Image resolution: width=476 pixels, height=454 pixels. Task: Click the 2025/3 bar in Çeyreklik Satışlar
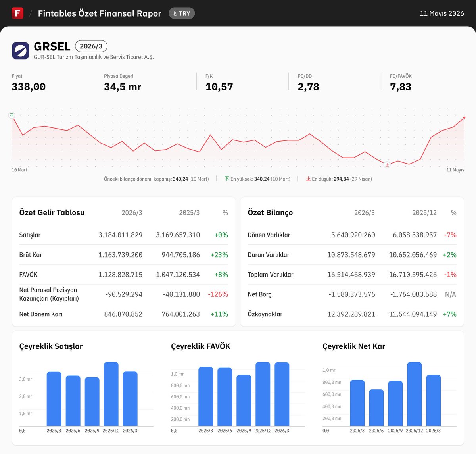point(54,399)
